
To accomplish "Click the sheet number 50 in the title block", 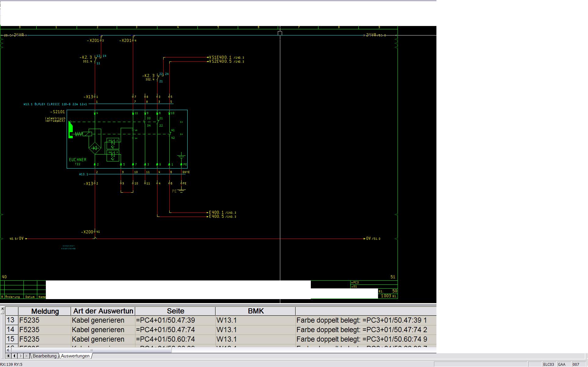I will pos(395,291).
